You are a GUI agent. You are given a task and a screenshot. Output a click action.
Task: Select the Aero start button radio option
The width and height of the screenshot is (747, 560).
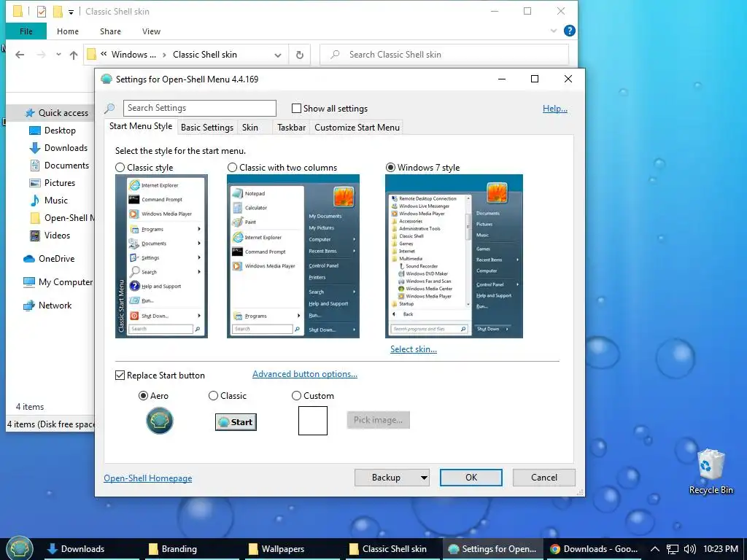point(143,396)
